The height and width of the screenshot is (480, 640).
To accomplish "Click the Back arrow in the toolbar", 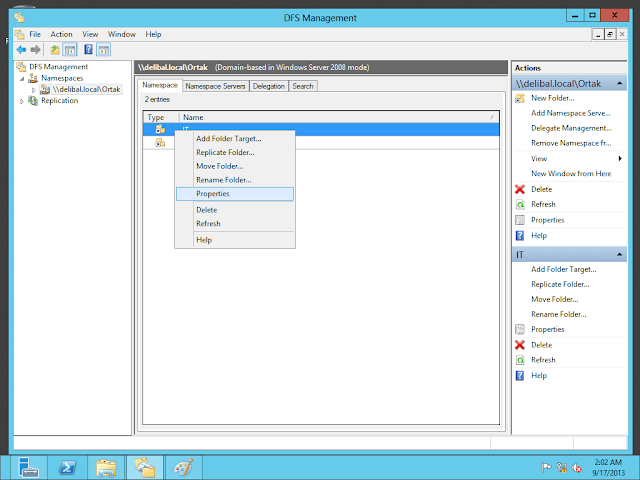I will click(x=21, y=49).
